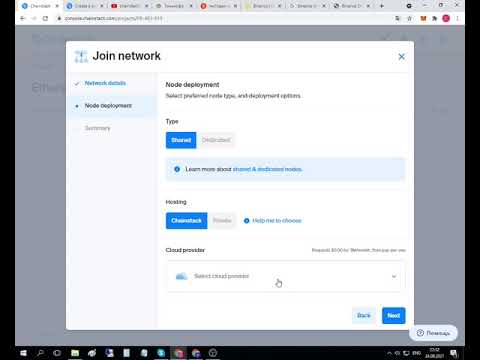Click the Cloud provider label
The height and width of the screenshot is (360, 480).
[185, 250]
